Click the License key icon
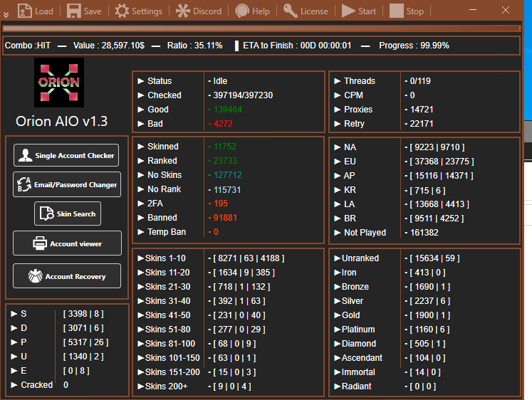Screen dimensions: 532x400 [x=291, y=11]
